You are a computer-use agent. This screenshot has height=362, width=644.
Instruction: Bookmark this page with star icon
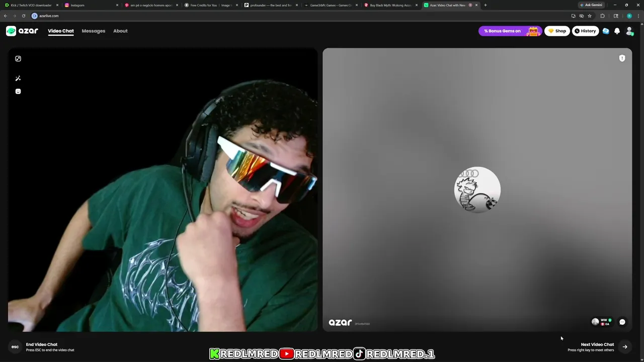pos(590,16)
